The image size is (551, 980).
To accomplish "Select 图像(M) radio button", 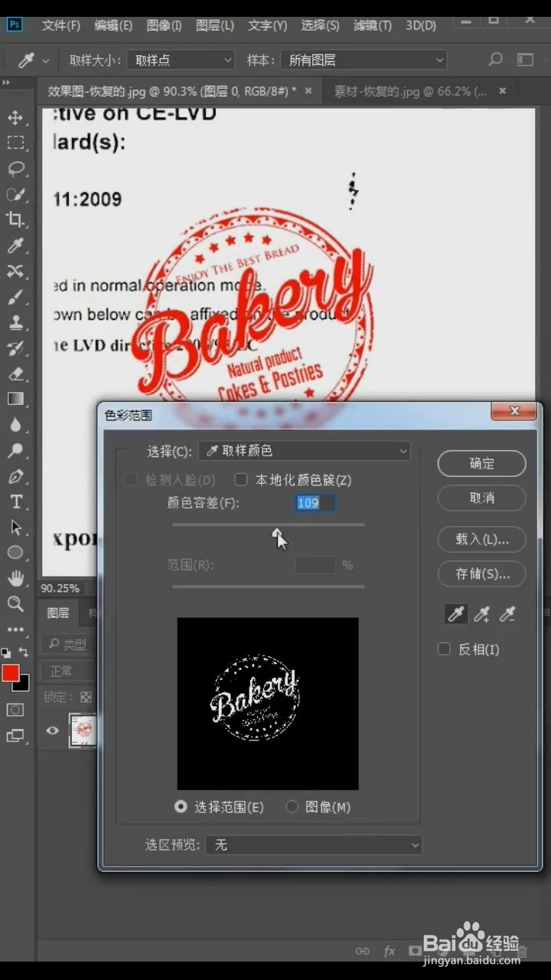I will [292, 806].
